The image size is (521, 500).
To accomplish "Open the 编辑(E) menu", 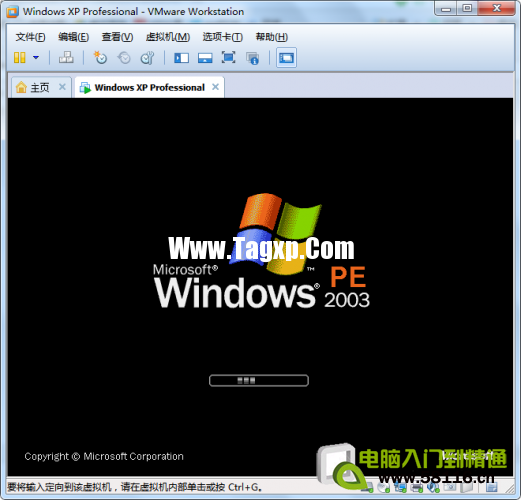I will click(x=73, y=37).
